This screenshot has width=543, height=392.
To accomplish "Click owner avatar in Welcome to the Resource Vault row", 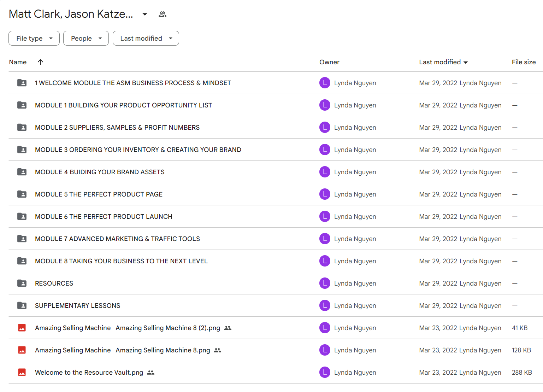I will coord(325,372).
